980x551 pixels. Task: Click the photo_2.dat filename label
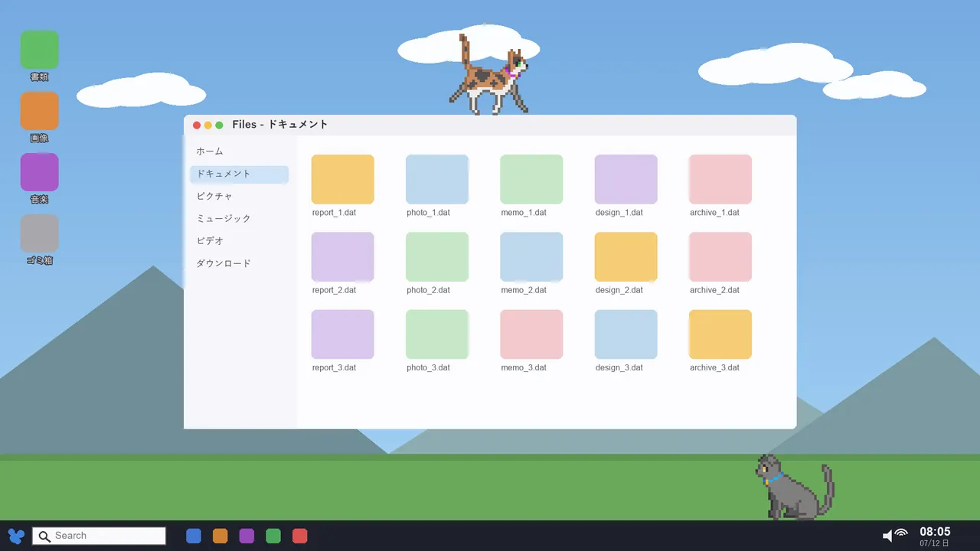(428, 290)
